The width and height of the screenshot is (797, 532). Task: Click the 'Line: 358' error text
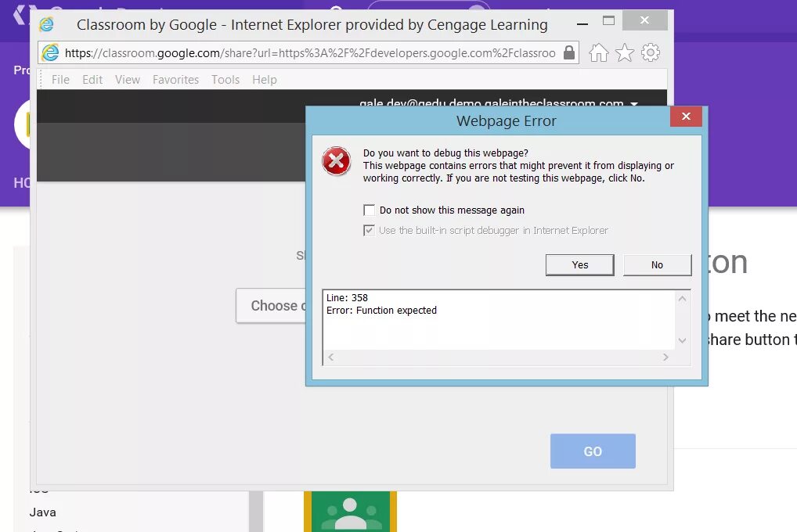click(347, 298)
